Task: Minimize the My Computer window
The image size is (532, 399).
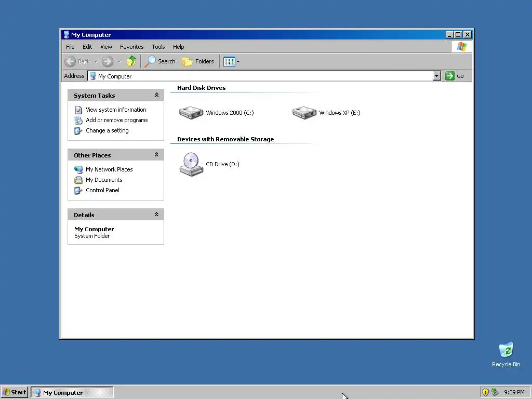Action: point(449,35)
